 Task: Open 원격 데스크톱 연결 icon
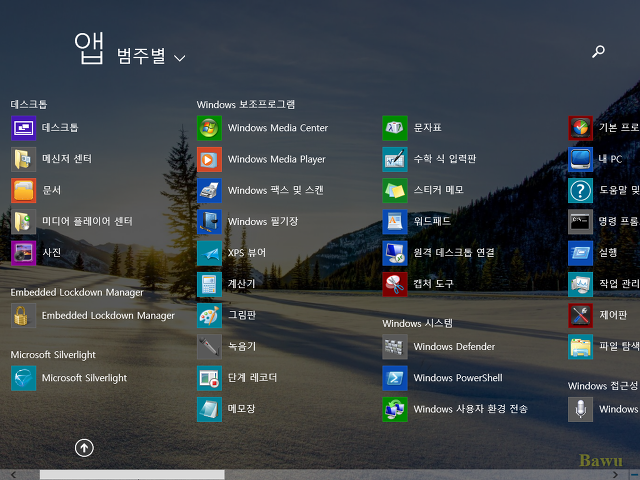coord(395,253)
